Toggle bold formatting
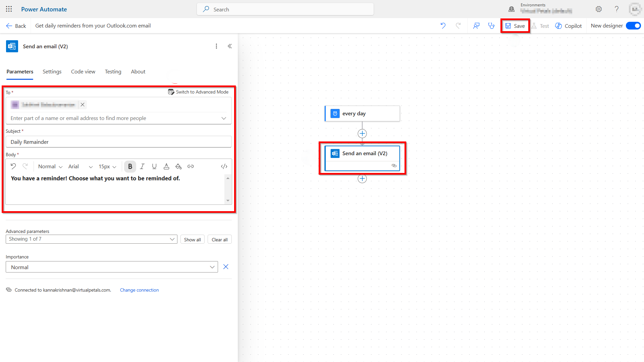 point(130,166)
